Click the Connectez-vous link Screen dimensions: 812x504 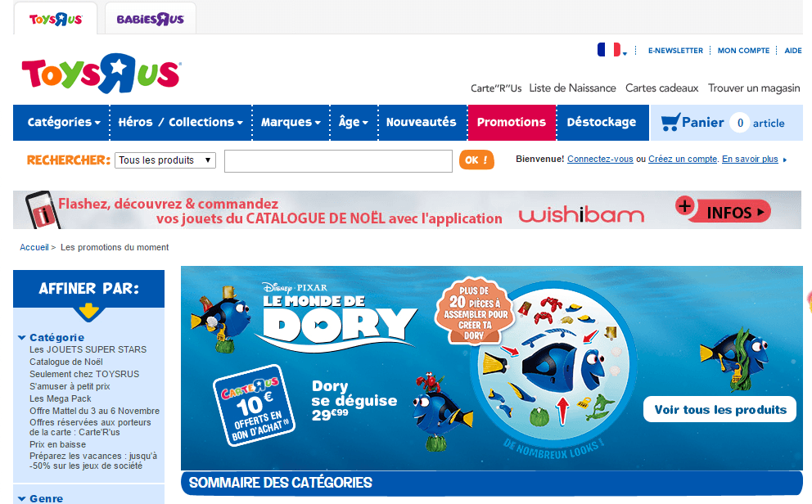[x=600, y=159]
